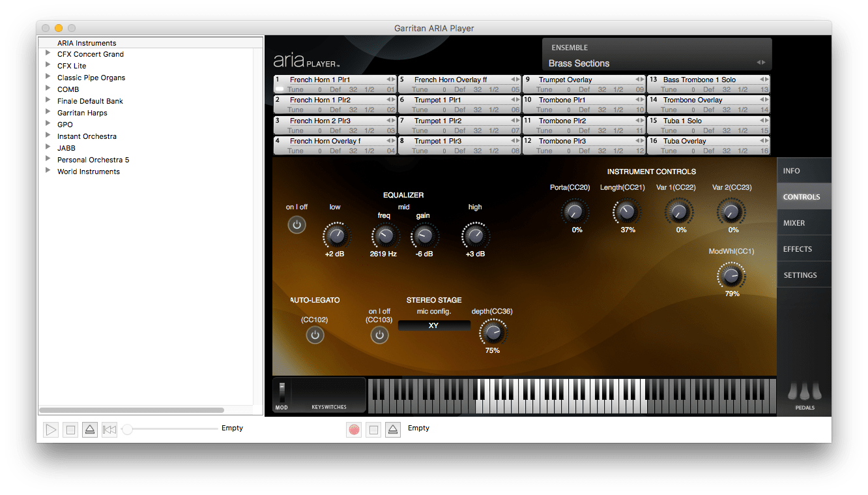Viewport: 868px width, 495px height.
Task: Click the ModWhl(CC1) knob
Action: 731,275
